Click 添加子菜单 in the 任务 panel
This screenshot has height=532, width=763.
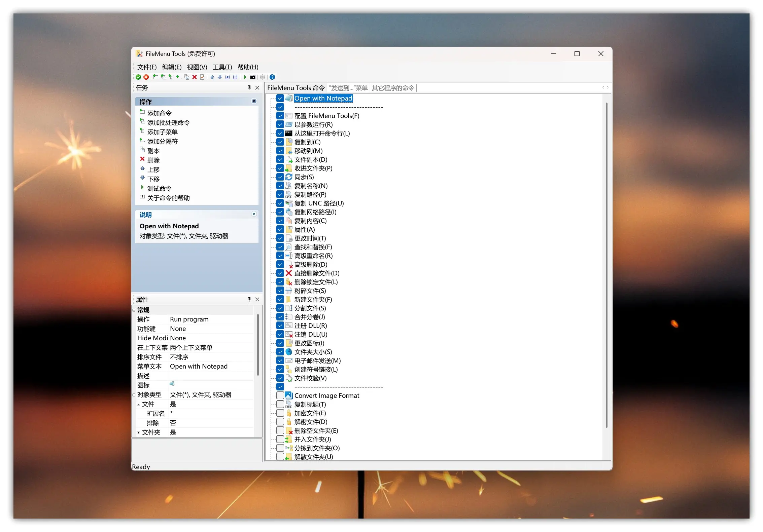162,132
